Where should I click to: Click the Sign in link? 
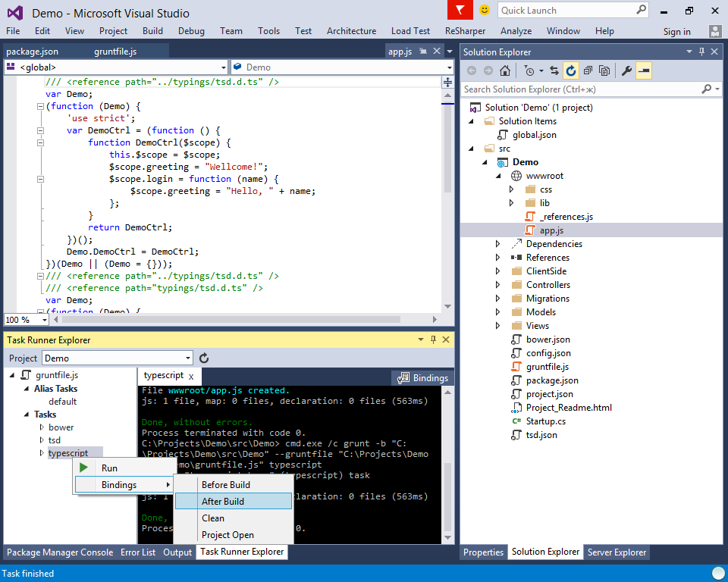[x=676, y=31]
